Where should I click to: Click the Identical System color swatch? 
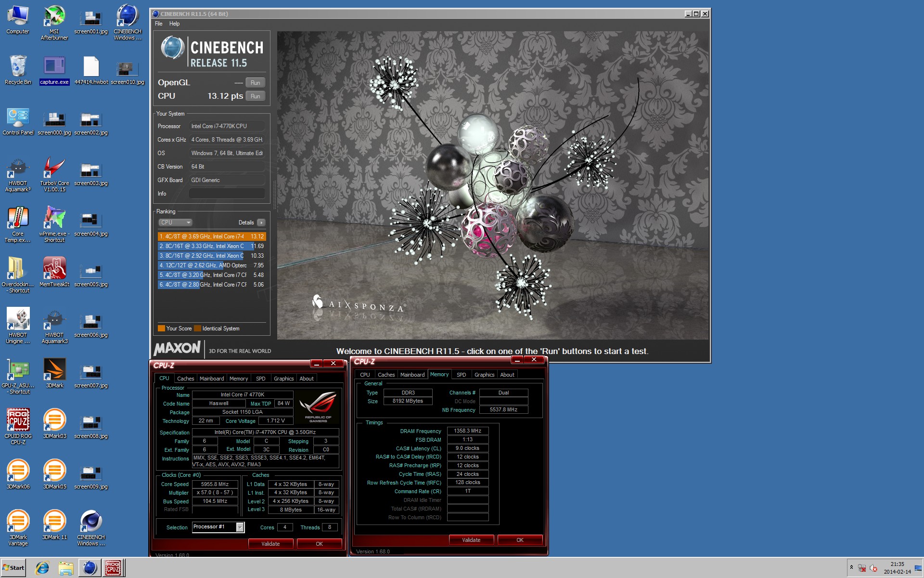197,328
